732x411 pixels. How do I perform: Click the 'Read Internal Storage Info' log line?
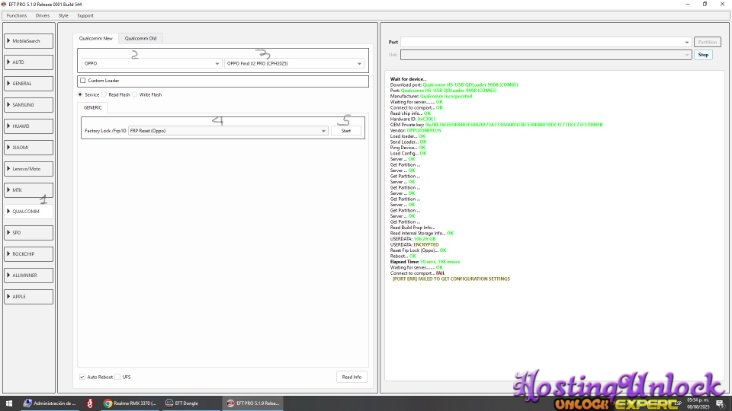click(422, 233)
